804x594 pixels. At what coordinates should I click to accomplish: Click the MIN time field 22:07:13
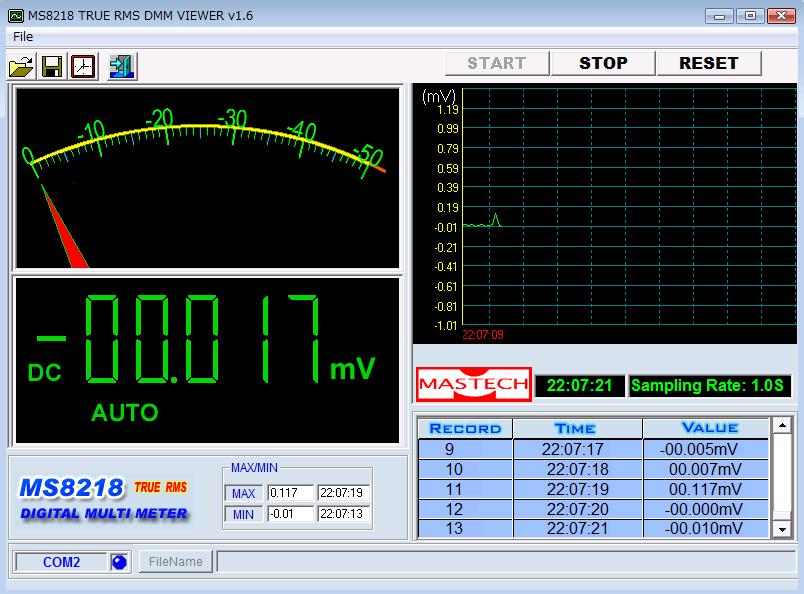coord(343,514)
